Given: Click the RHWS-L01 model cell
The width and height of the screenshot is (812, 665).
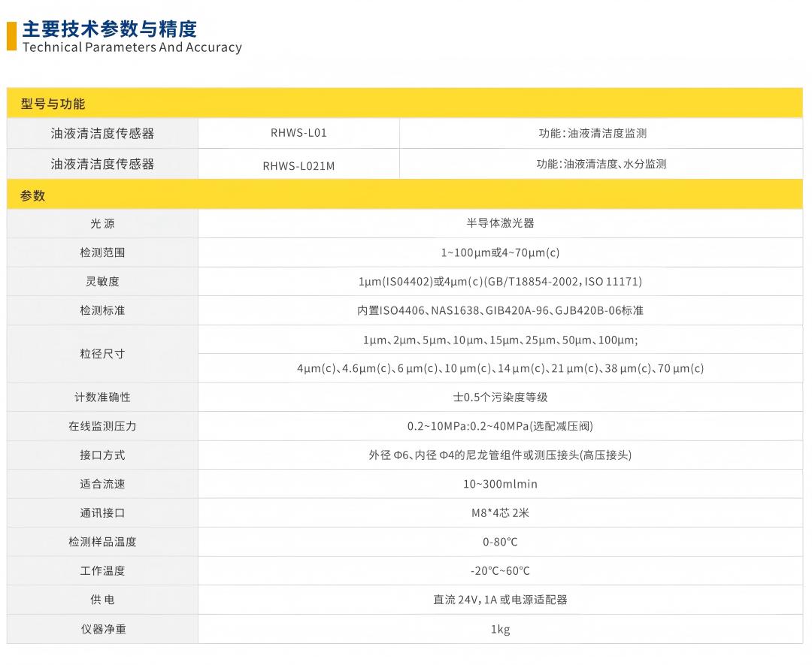Looking at the screenshot, I should pos(298,133).
